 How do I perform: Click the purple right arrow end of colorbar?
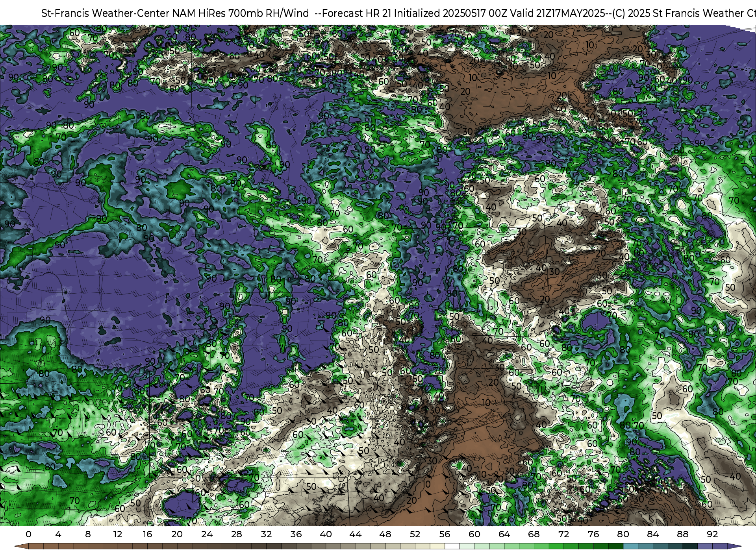pos(735,546)
